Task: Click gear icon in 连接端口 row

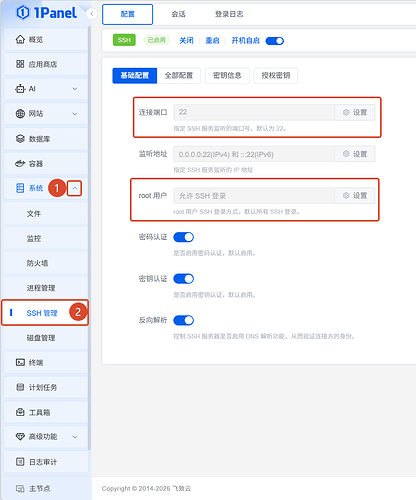Action: pos(346,112)
